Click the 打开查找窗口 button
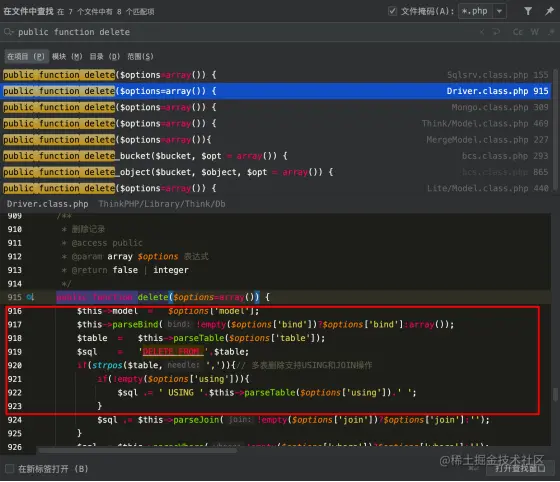This screenshot has height=482, width=560. (520, 468)
